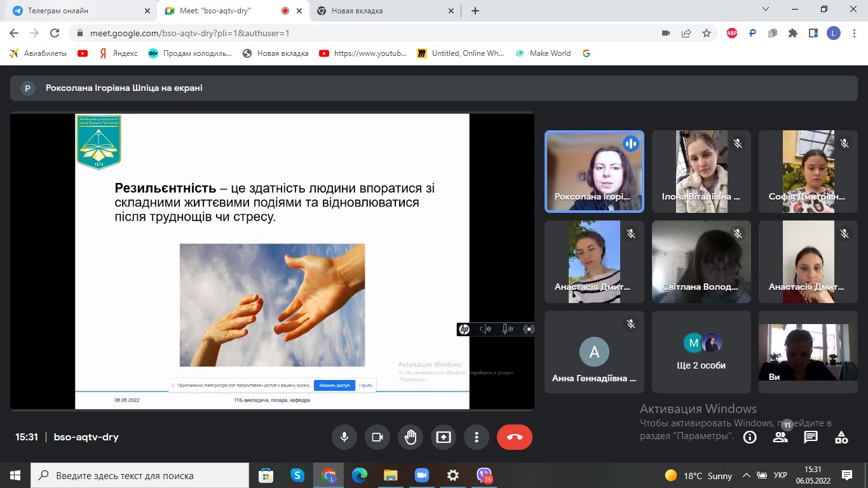
Task: Toggle the microphone on or off
Action: (x=344, y=437)
